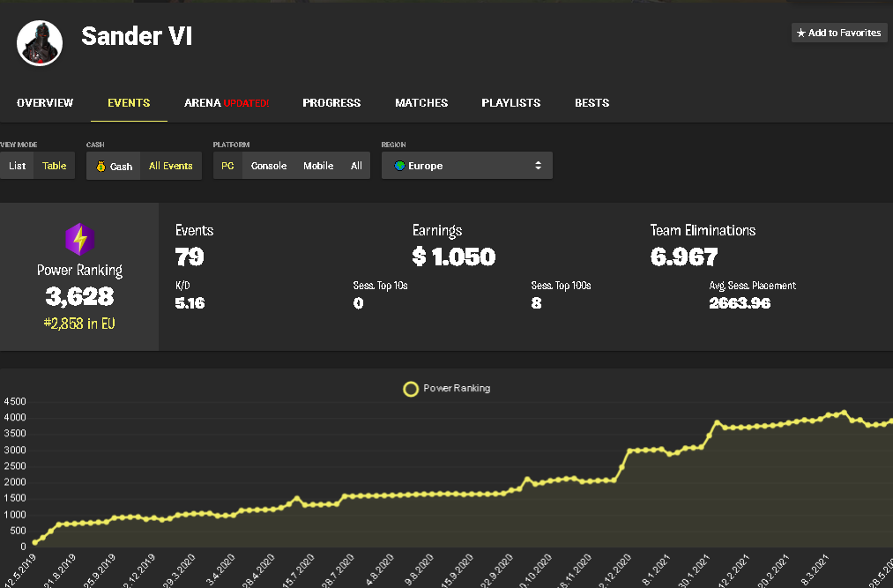The width and height of the screenshot is (893, 588).
Task: Select Console platform filter
Action: point(269,166)
